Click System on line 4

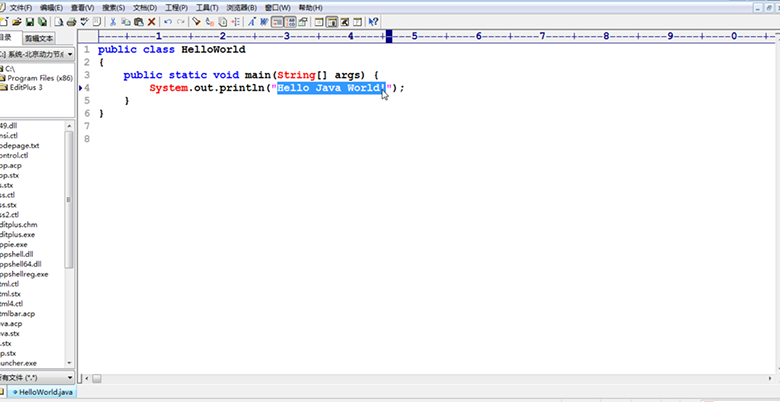(x=168, y=88)
